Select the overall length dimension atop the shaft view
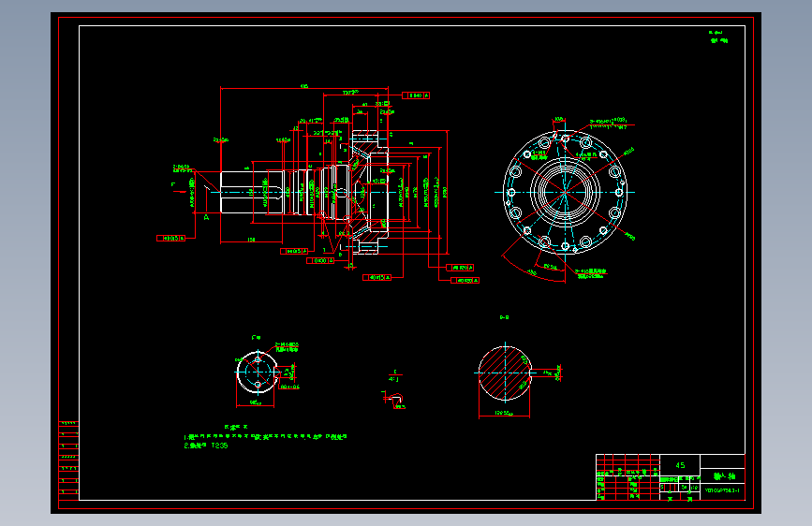 pos(304,87)
